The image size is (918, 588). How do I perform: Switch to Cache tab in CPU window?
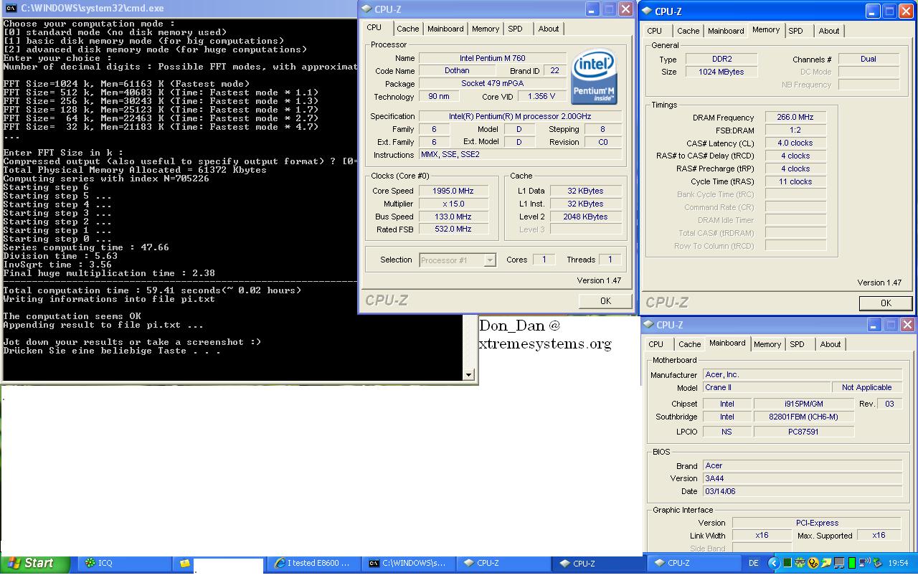[407, 29]
